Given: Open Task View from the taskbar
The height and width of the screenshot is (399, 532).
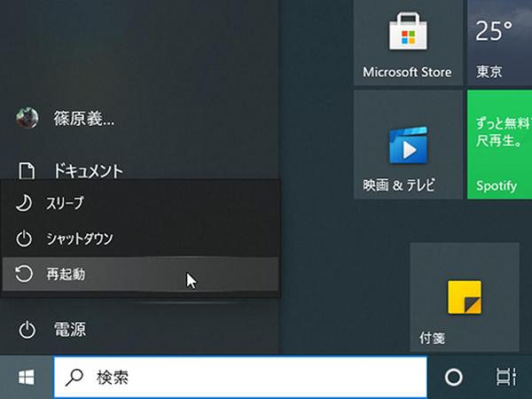Looking at the screenshot, I should [x=505, y=377].
